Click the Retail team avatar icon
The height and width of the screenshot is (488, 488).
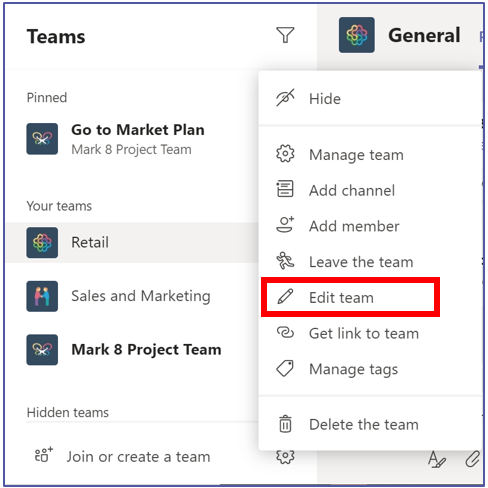[x=42, y=242]
